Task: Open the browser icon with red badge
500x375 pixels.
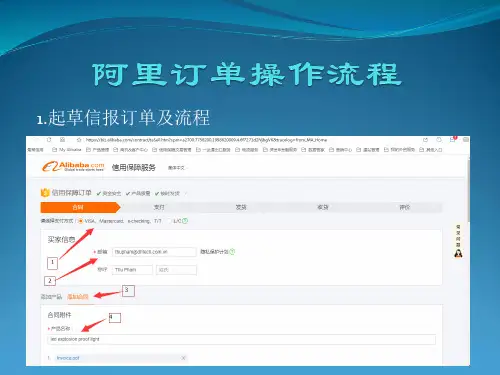Action: coord(453,139)
